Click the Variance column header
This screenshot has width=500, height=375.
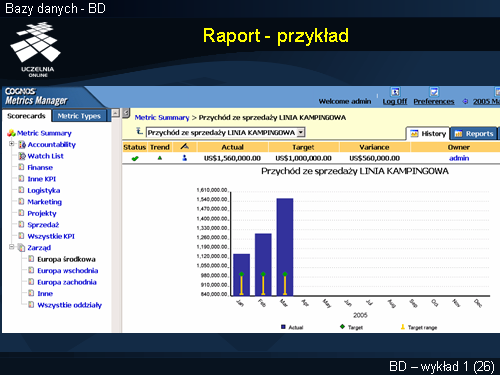tap(374, 147)
